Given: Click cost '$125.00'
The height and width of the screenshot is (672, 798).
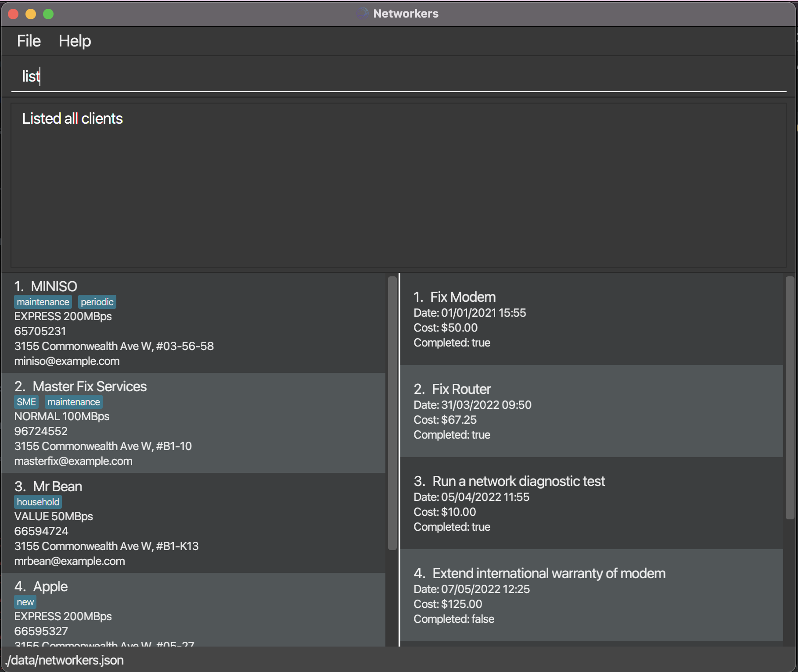Looking at the screenshot, I should tap(461, 604).
